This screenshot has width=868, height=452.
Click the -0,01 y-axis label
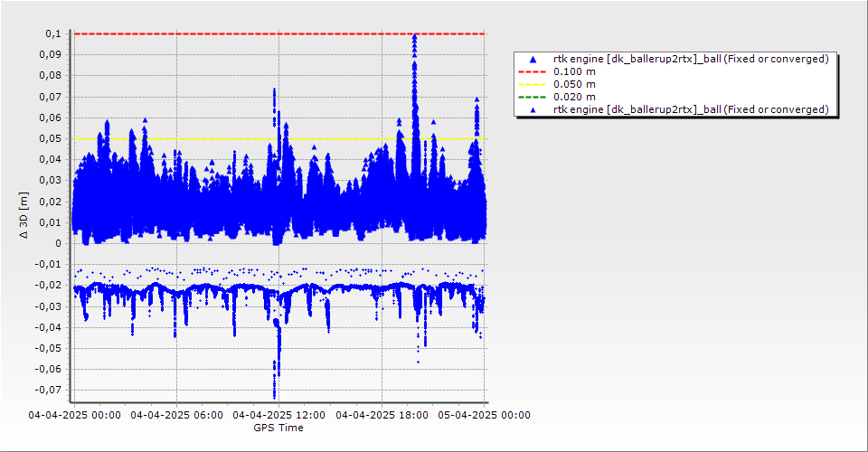tap(49, 265)
